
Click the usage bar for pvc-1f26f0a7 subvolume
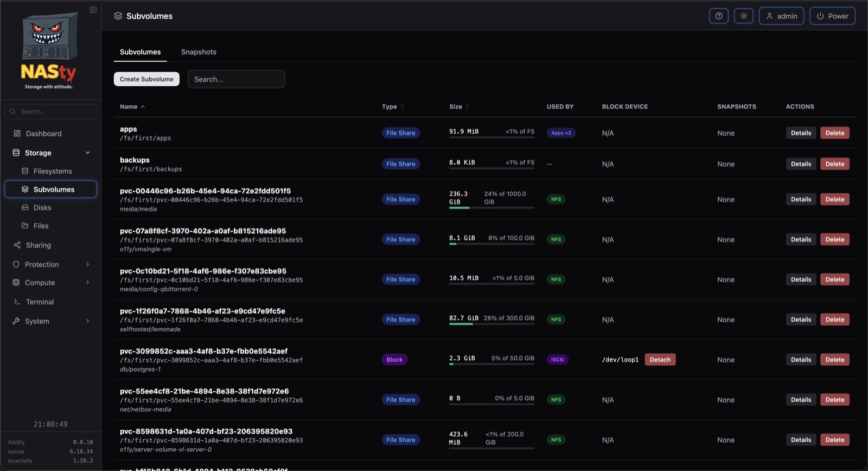point(492,324)
